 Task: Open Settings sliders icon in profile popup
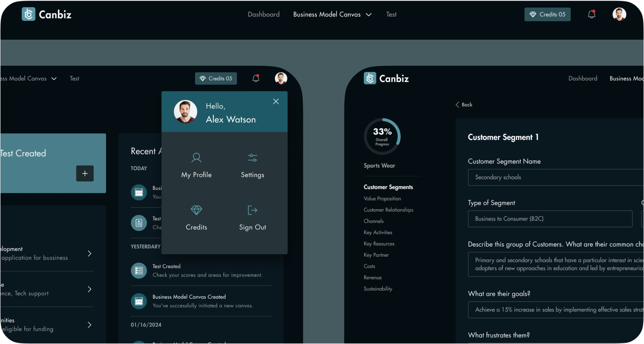[252, 158]
